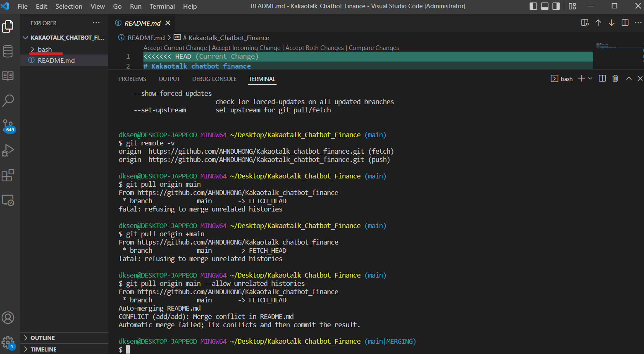644x354 pixels.
Task: Expand the OUTLINE section
Action: [64, 338]
